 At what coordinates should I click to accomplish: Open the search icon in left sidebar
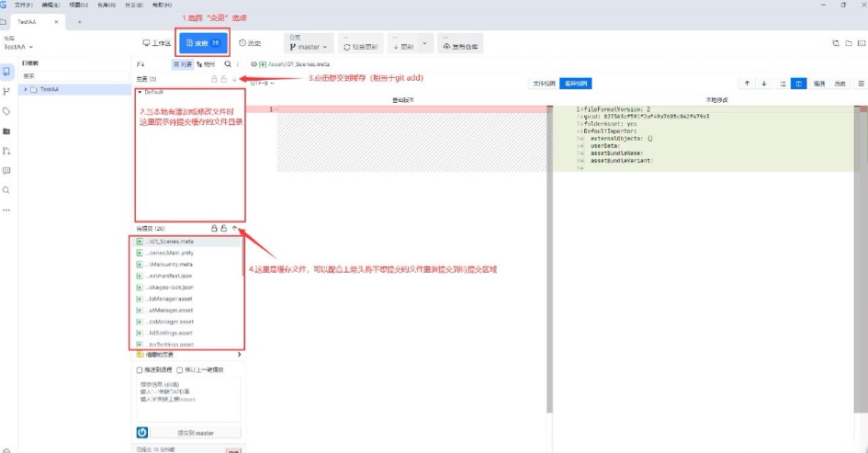(x=6, y=190)
